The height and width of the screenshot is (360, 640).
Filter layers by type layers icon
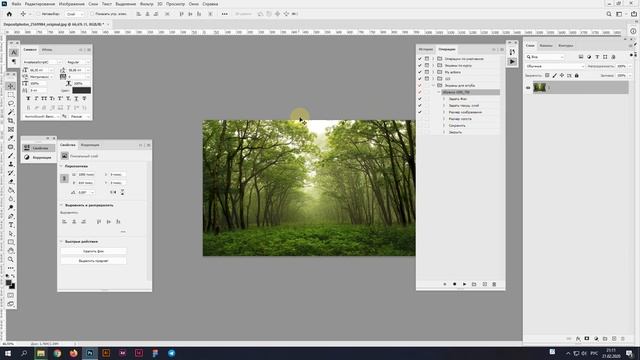pyautogui.click(x=597, y=57)
